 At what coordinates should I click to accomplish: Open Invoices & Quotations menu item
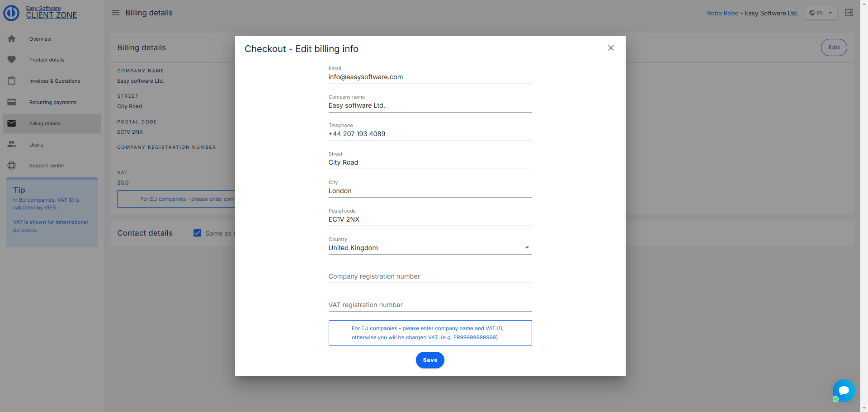click(x=55, y=81)
